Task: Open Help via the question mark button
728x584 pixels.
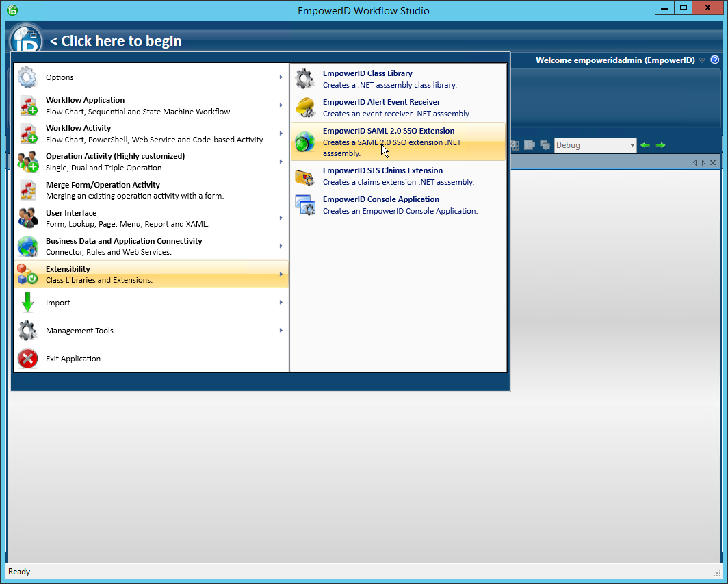Action: (715, 60)
